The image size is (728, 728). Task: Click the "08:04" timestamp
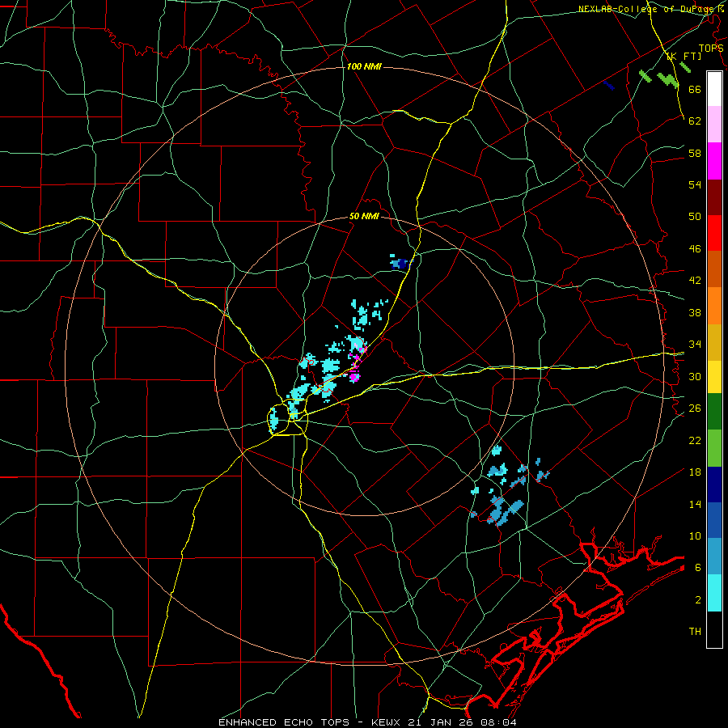[x=497, y=722]
